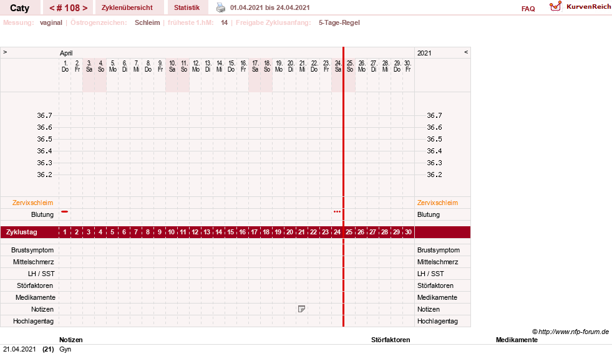Go to previous cycle arrow before #108

52,8
